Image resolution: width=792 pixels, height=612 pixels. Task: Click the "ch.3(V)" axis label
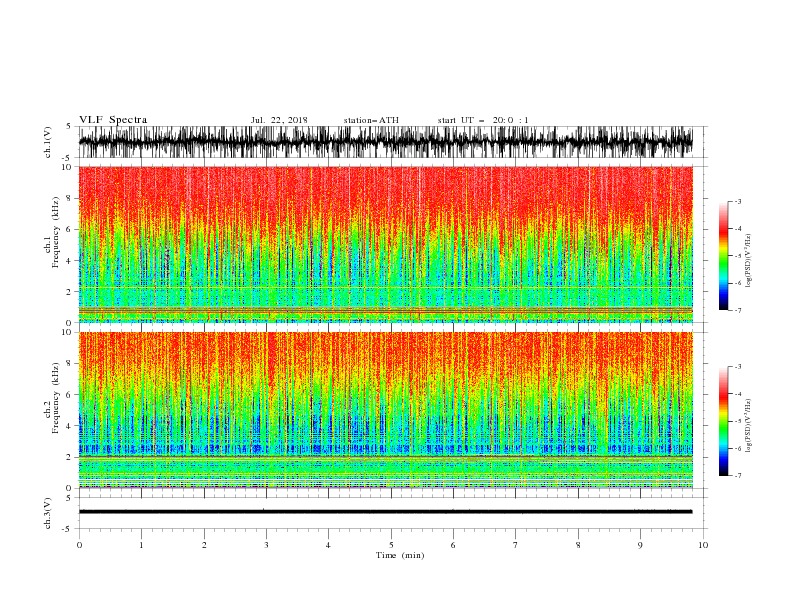point(48,513)
